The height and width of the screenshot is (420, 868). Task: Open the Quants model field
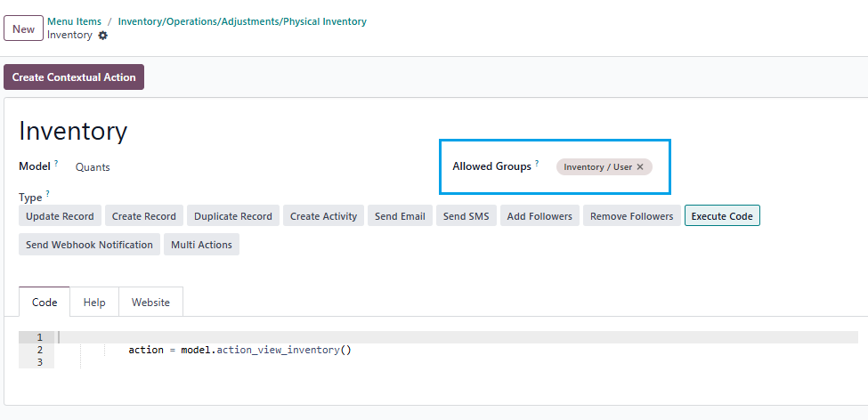pyautogui.click(x=93, y=167)
